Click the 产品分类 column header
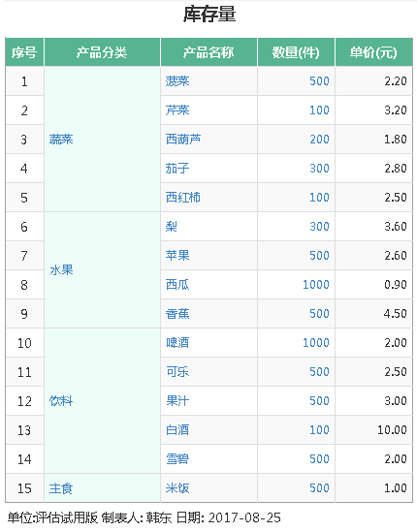Viewport: 417px width, 532px height. (102, 52)
